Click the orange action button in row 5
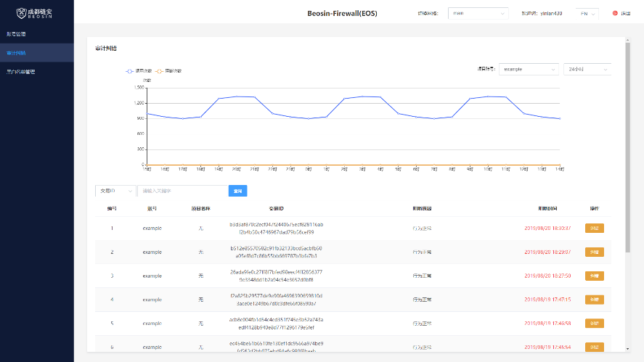Viewport: 644px width, 362px height. tap(595, 324)
